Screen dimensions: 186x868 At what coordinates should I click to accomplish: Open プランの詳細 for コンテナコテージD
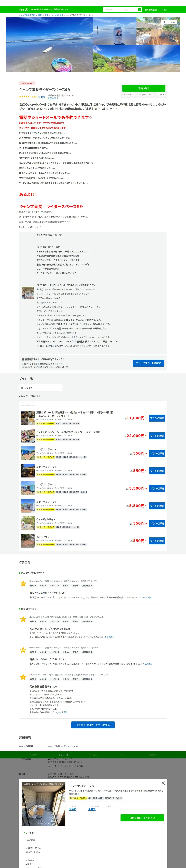[157, 471]
